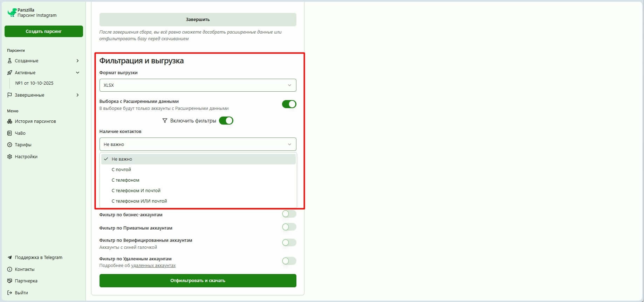Click the rocket icon beside Активные
This screenshot has width=644, height=302.
[9, 72]
